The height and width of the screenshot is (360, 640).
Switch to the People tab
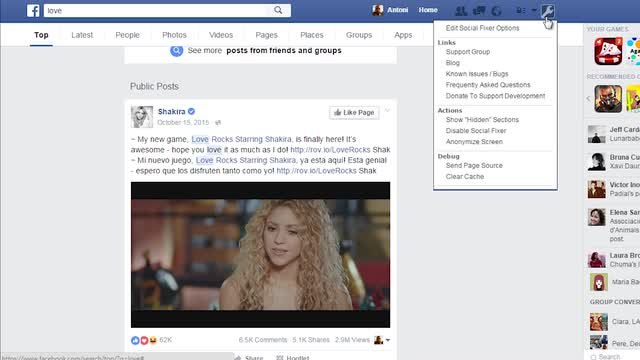pyautogui.click(x=127, y=35)
